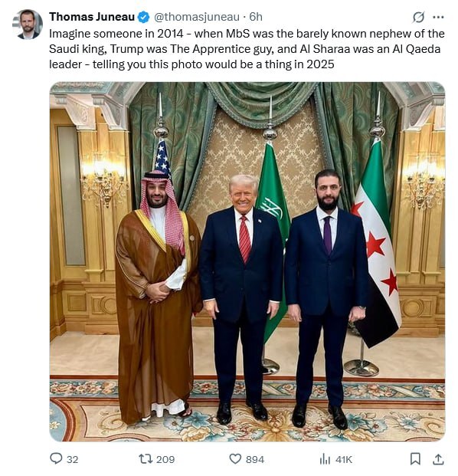Click the Grok explain icon

pos(418,18)
